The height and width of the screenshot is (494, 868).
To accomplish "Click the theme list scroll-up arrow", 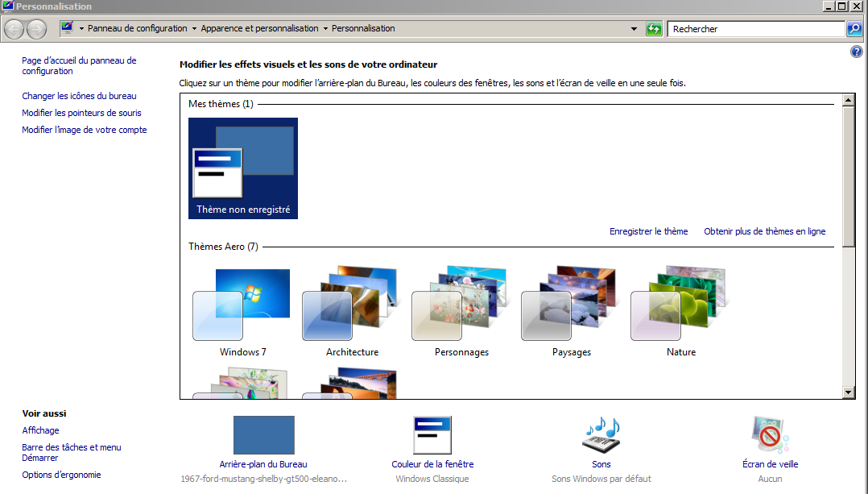I will (848, 100).
